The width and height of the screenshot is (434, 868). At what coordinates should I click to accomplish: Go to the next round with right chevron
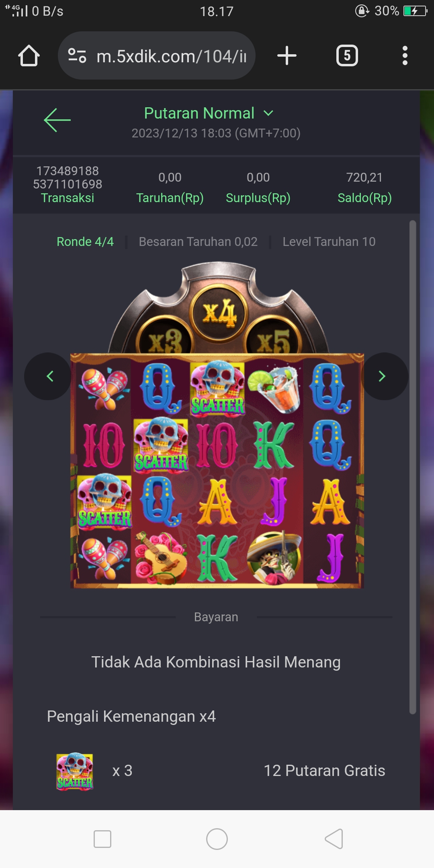point(384,376)
